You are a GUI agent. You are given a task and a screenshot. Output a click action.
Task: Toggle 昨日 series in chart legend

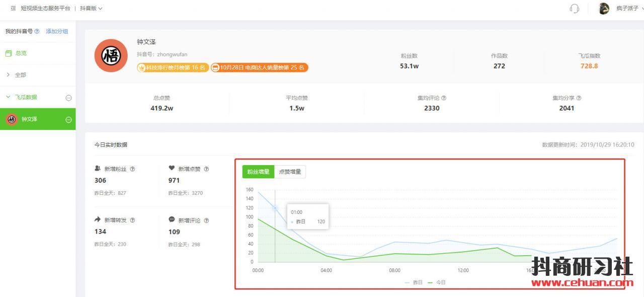click(x=413, y=282)
